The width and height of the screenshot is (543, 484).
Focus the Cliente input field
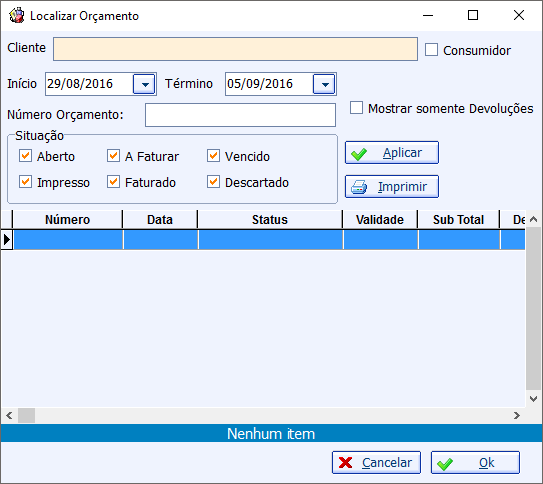click(235, 49)
